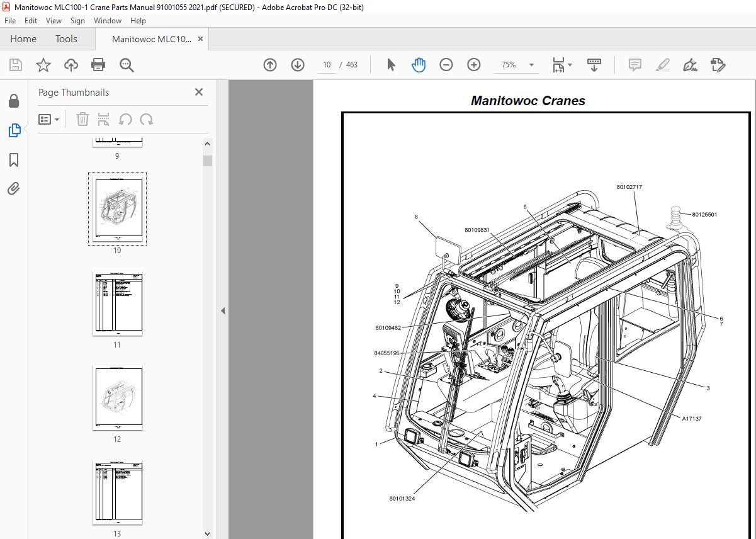Click thumbnails scrollbar up arrow
Image resolution: width=756 pixels, height=539 pixels.
click(x=207, y=142)
